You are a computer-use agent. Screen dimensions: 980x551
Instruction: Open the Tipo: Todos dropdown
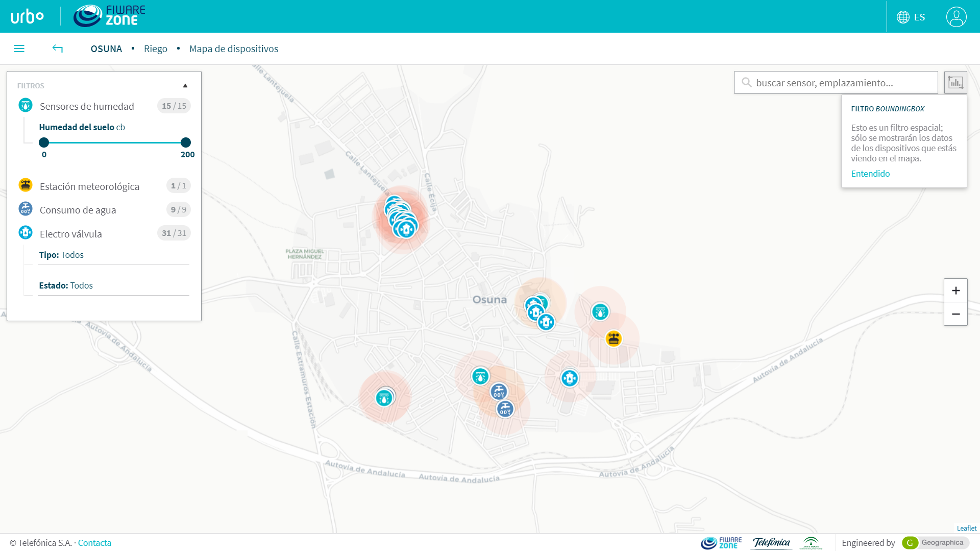[x=113, y=255]
